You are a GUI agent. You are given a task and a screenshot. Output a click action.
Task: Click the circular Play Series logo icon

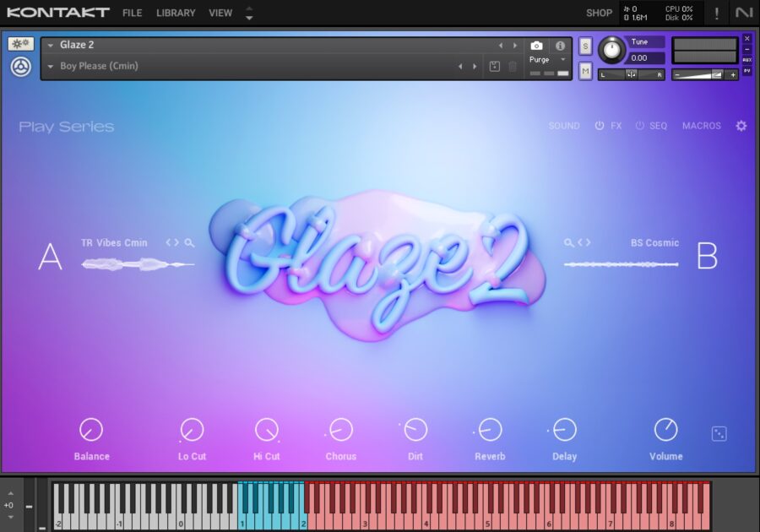[21, 67]
